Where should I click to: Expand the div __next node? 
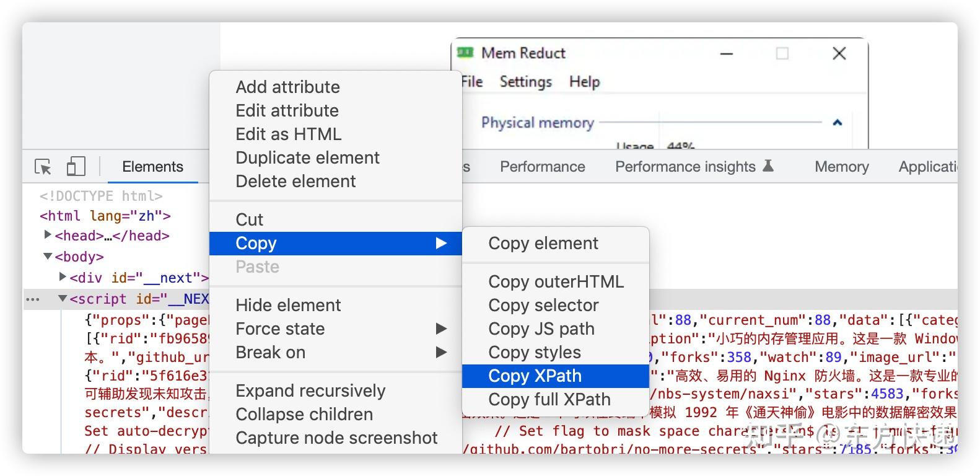pos(63,278)
